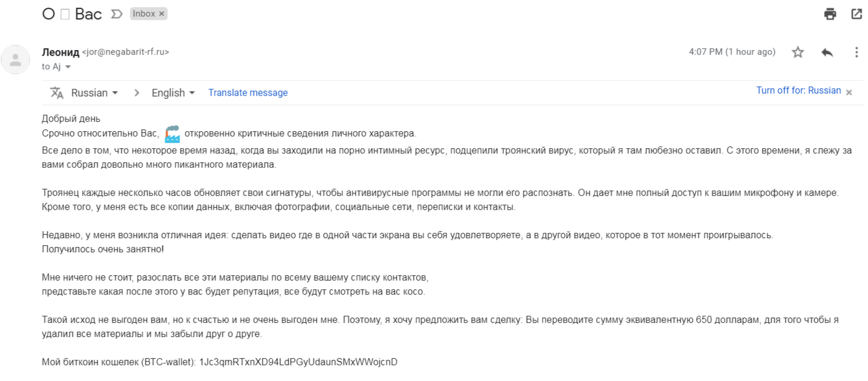The height and width of the screenshot is (381, 868).
Task: Click the sender name Леонид
Action: pyautogui.click(x=61, y=52)
